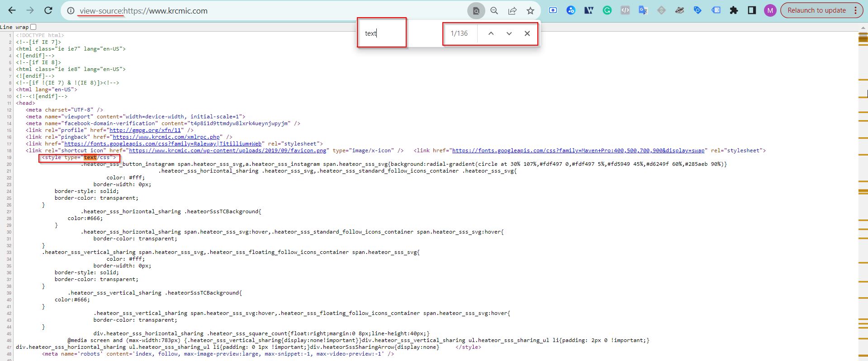
Task: Open the Grammarly extension
Action: point(607,10)
